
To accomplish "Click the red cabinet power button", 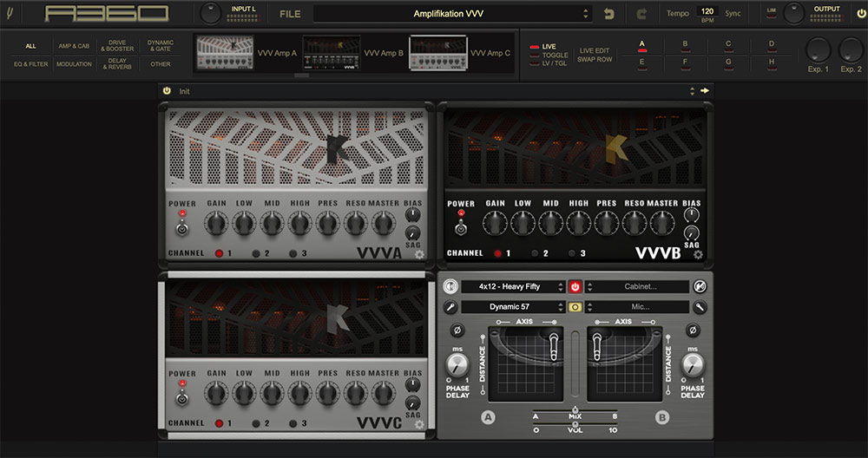I will point(575,286).
